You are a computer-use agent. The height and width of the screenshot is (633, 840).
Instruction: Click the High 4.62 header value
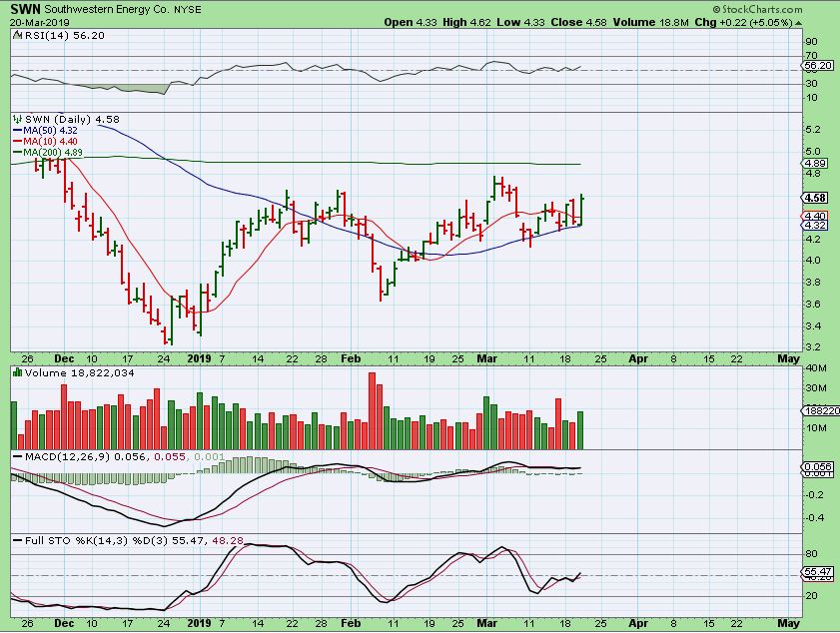[x=466, y=23]
